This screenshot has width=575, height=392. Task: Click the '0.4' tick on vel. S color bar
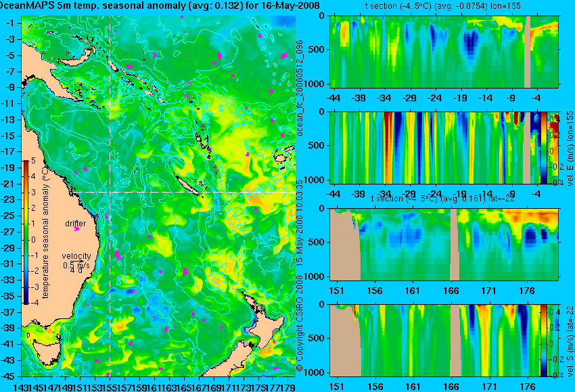point(554,312)
